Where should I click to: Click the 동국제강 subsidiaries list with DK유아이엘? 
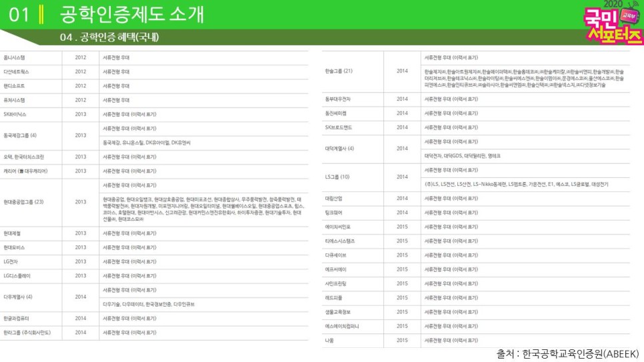[x=147, y=143]
